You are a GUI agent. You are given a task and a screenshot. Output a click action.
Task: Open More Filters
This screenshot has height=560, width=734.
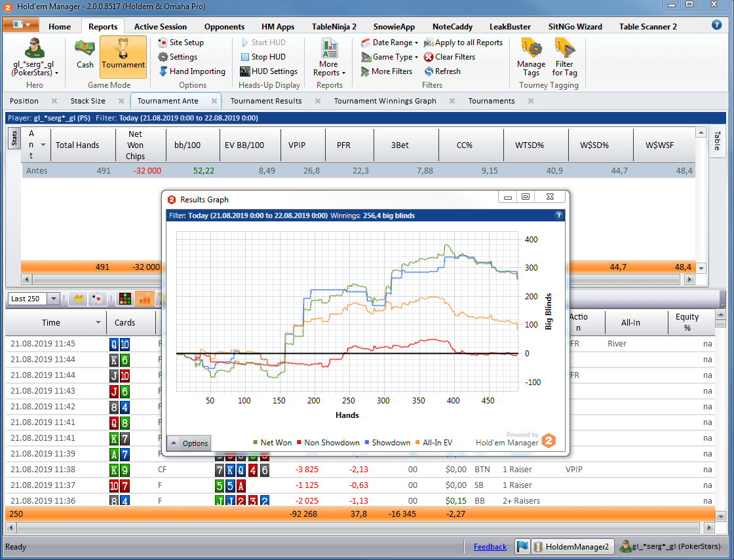point(387,71)
